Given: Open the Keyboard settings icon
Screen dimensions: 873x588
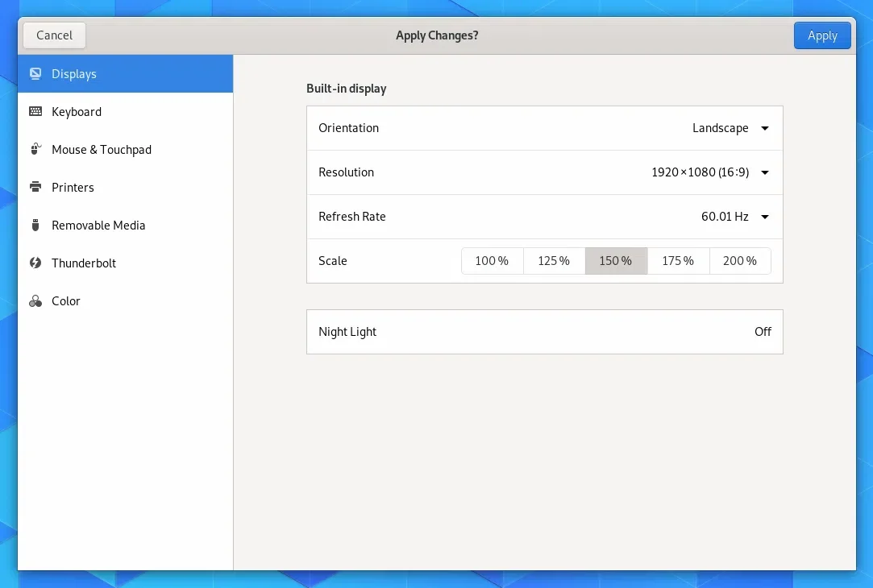Looking at the screenshot, I should 35,111.
